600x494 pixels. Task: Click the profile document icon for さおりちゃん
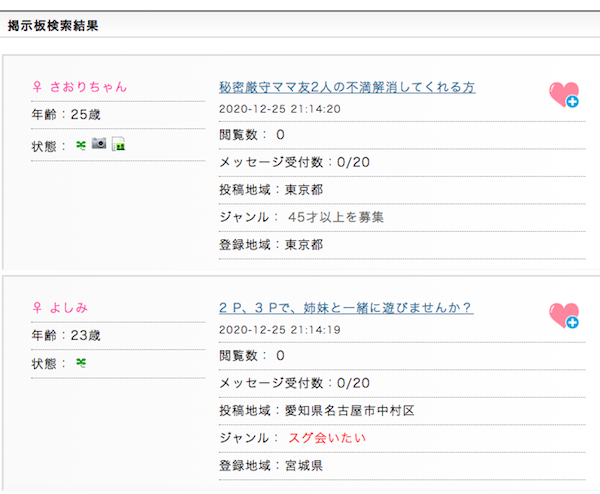(x=119, y=144)
